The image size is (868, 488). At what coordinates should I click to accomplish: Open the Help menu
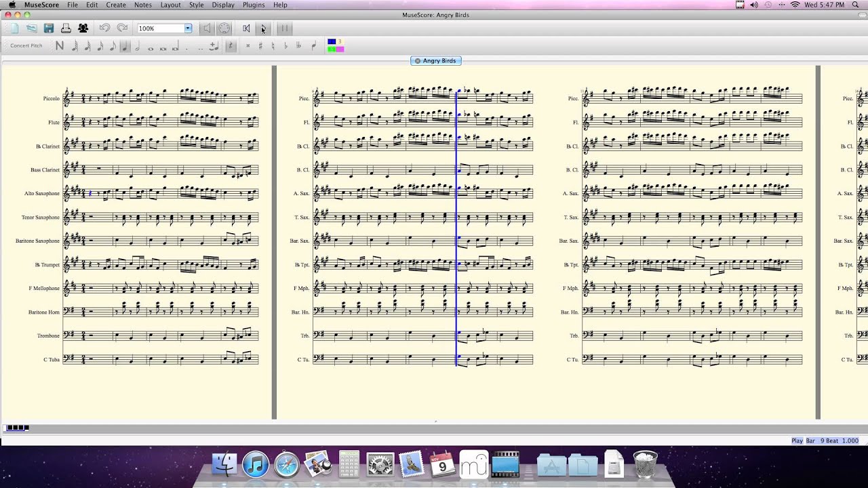[280, 5]
